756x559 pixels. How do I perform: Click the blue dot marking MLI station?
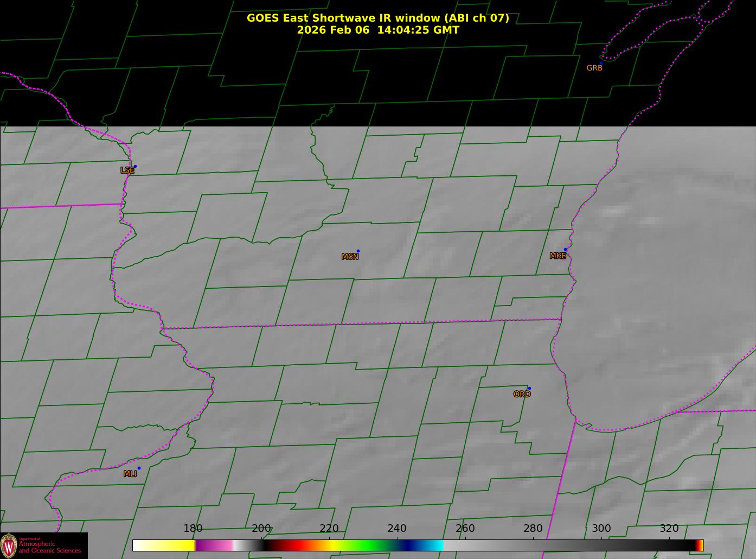pos(139,468)
